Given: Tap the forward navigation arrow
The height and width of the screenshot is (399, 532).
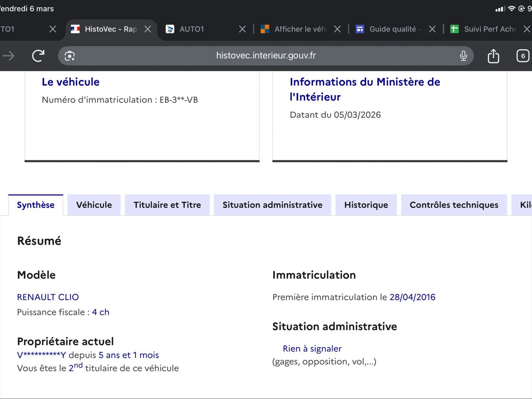Looking at the screenshot, I should pyautogui.click(x=8, y=56).
